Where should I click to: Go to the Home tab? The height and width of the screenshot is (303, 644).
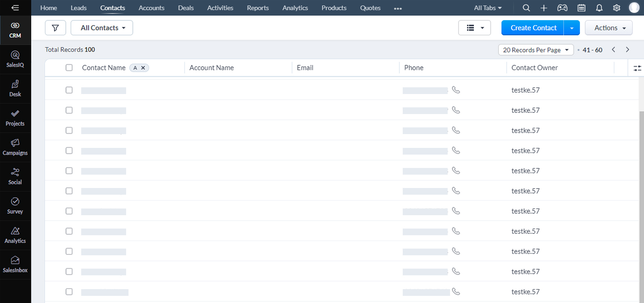(x=49, y=8)
